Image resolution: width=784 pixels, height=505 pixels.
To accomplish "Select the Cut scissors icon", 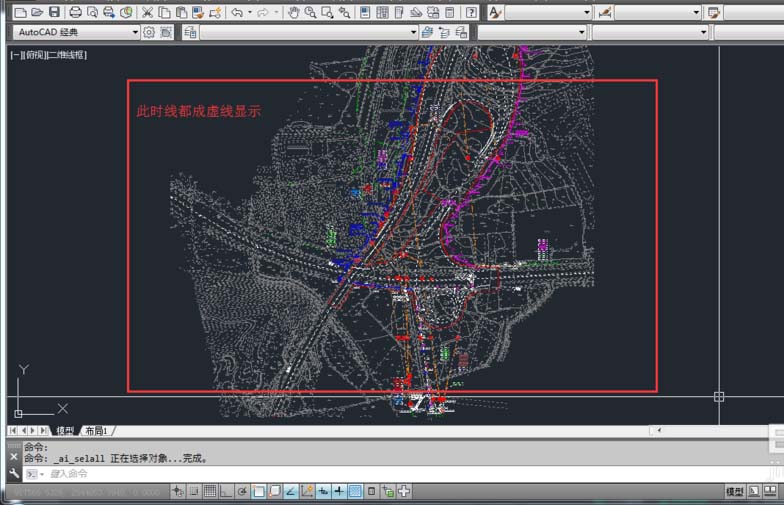I will coord(148,13).
